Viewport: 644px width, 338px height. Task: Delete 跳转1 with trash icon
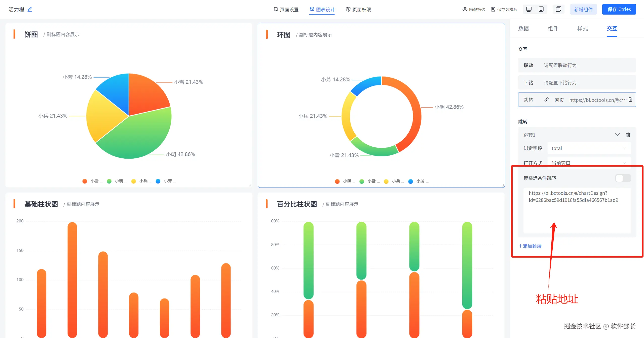[628, 135]
